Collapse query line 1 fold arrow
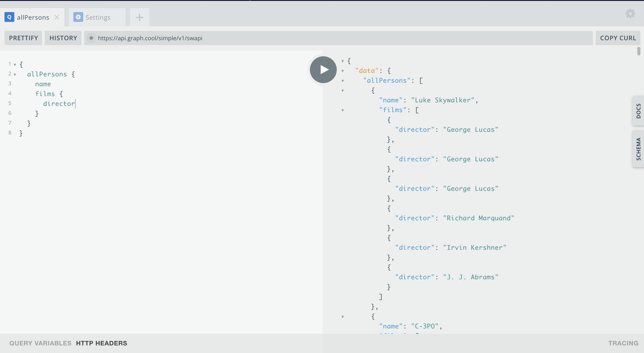Screen dimensions: 644x353 15,65
